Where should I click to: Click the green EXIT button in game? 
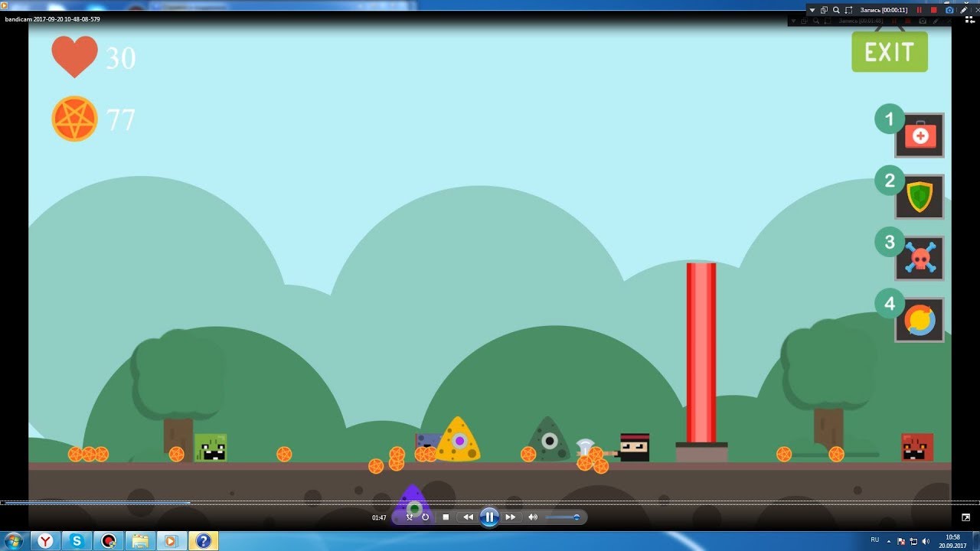pos(890,52)
